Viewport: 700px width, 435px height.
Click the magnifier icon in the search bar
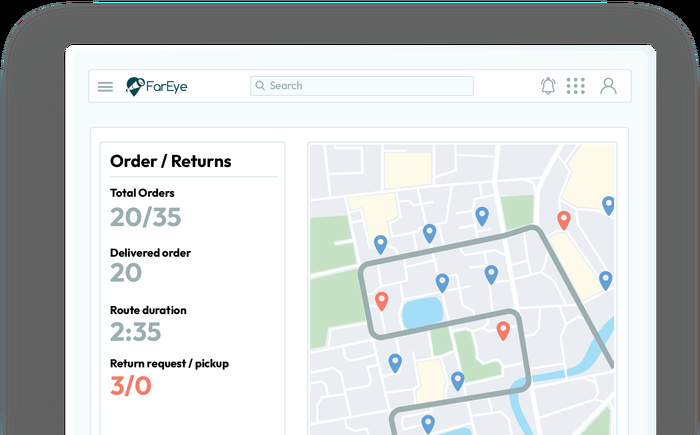pyautogui.click(x=260, y=85)
